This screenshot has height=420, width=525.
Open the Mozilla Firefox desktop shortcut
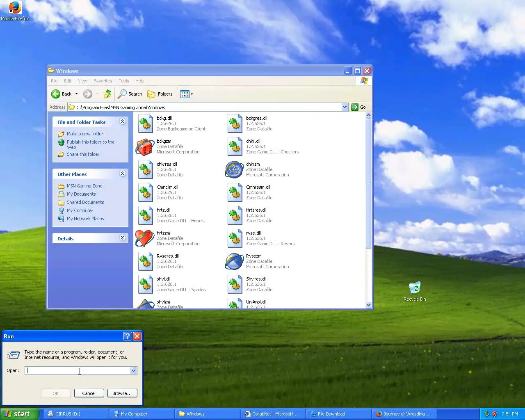pos(15,11)
